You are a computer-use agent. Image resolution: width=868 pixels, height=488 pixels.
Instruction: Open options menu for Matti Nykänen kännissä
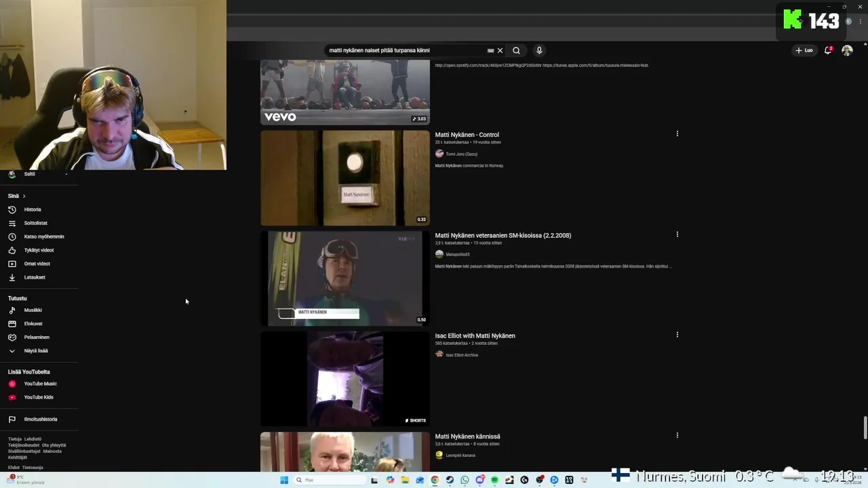pos(677,435)
